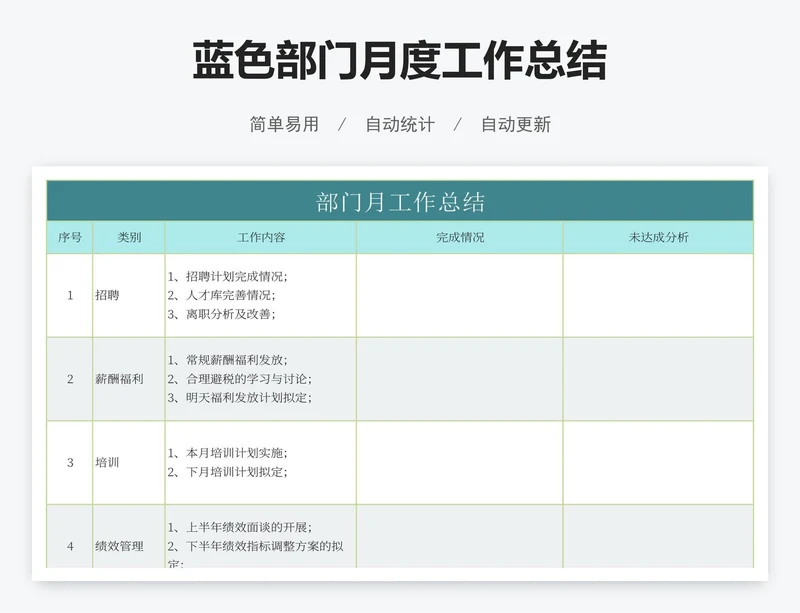This screenshot has height=613, width=800.
Task: Select the '序号' column header
Action: (70, 237)
